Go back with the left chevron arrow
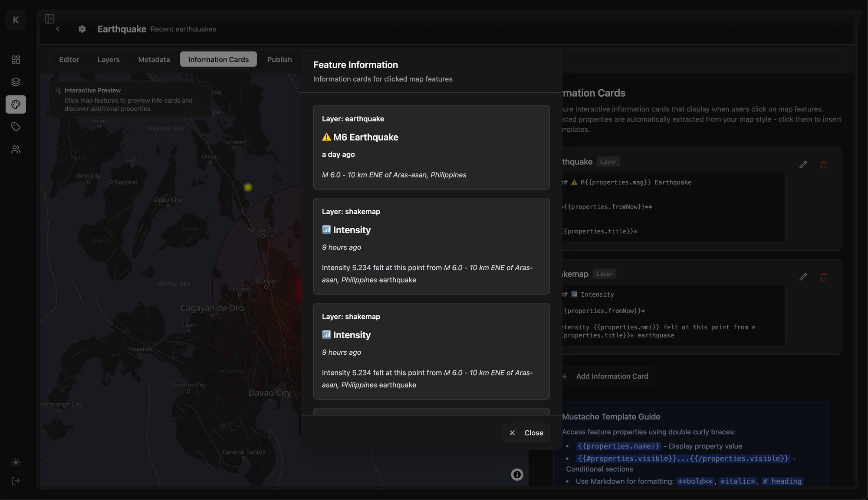 click(58, 29)
